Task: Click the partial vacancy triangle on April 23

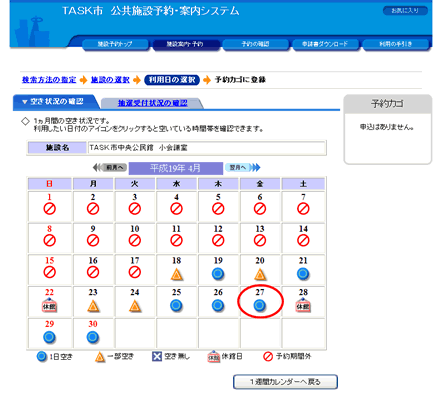Action: coord(93,306)
